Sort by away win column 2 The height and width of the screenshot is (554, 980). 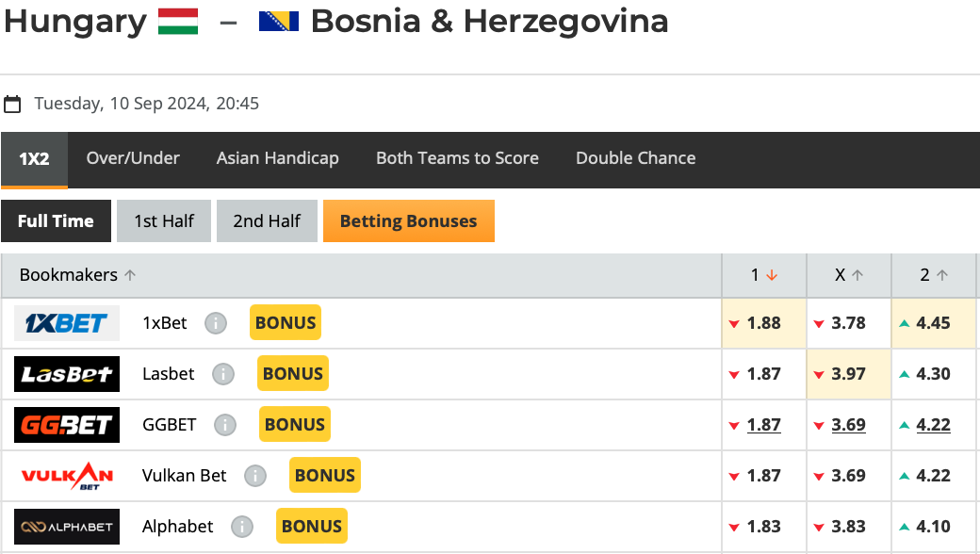coord(934,275)
